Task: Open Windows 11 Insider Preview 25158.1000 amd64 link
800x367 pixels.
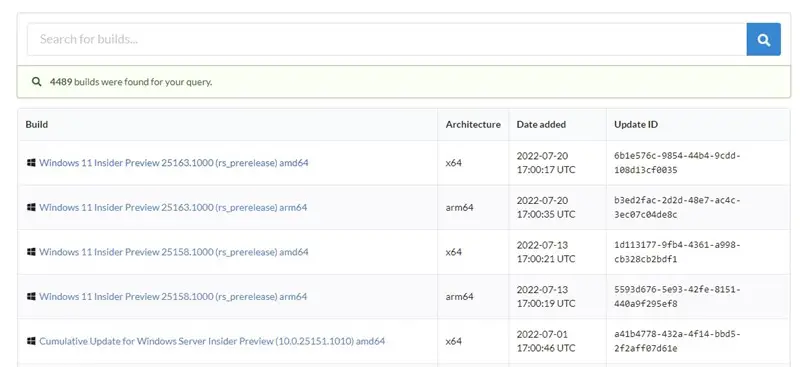Action: (x=174, y=252)
